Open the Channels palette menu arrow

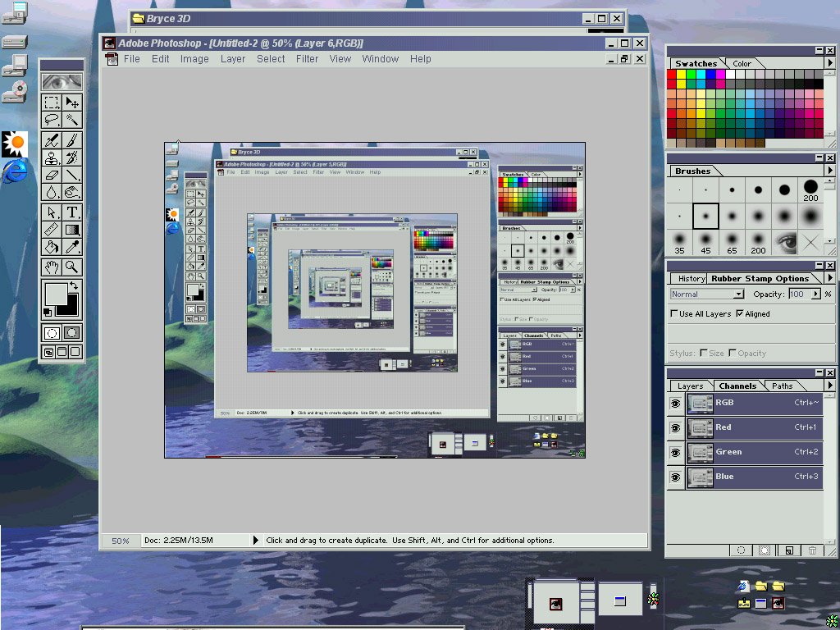coord(830,386)
